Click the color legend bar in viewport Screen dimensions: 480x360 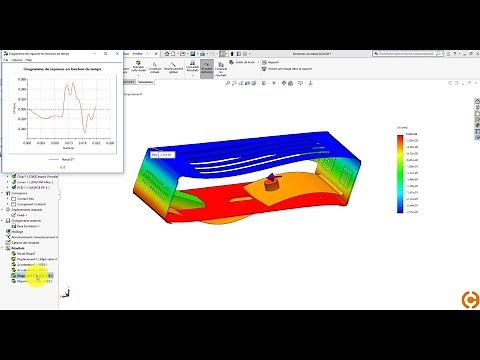coord(400,174)
